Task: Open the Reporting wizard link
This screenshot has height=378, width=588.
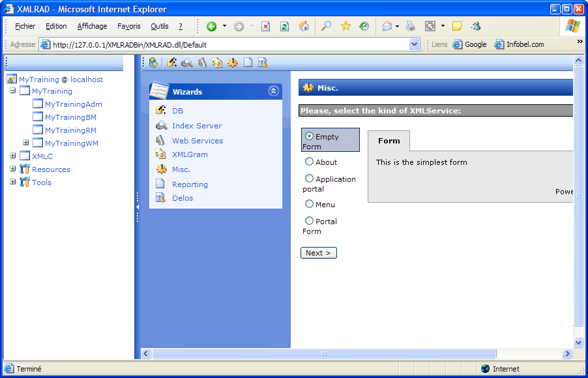Action: [x=190, y=184]
